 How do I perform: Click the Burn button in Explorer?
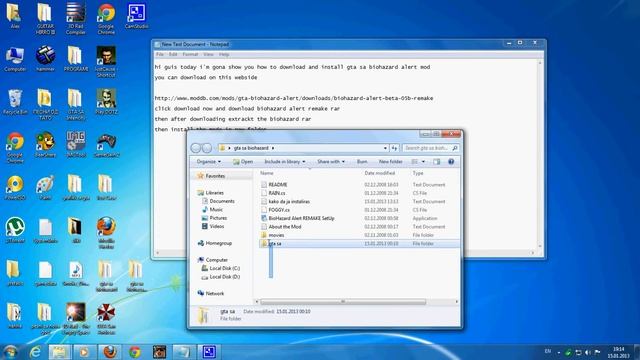pyautogui.click(x=362, y=162)
